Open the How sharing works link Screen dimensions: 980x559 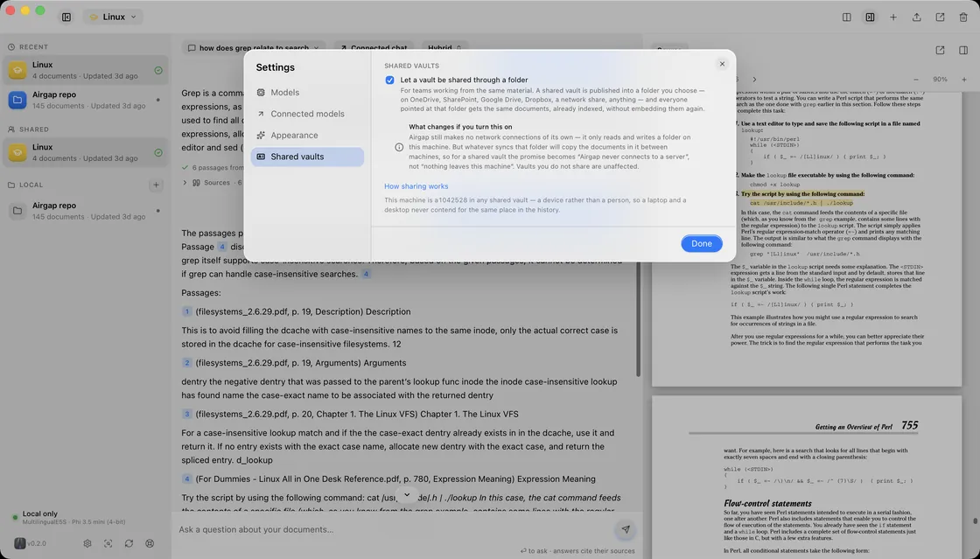click(x=416, y=186)
